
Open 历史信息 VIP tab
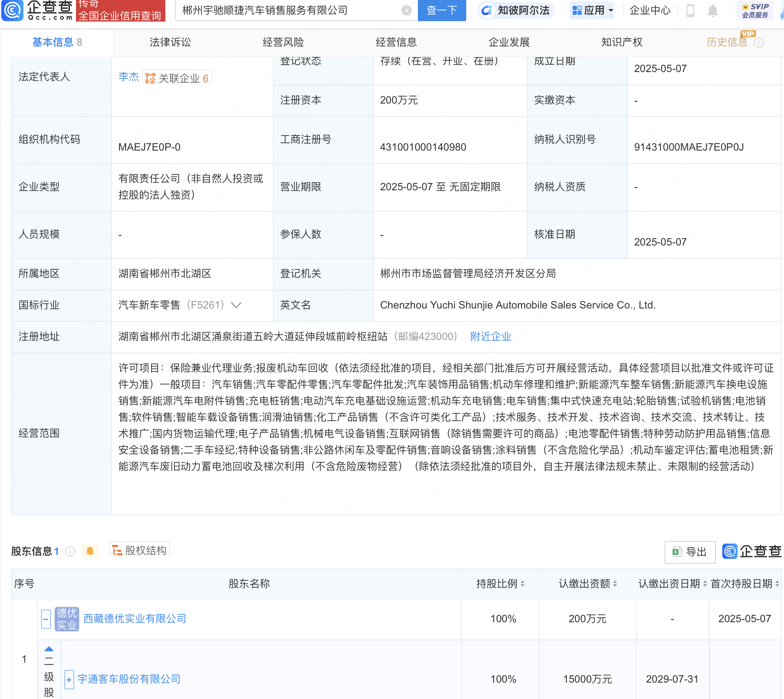click(x=727, y=42)
